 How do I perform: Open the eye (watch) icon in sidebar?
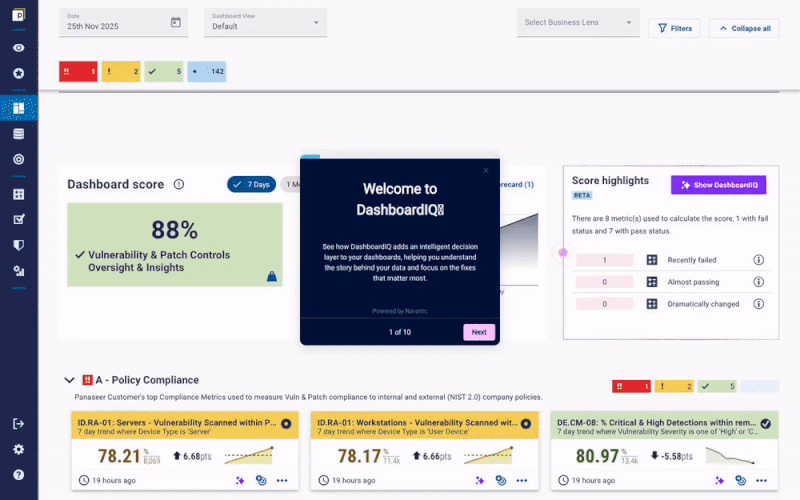pos(19,48)
